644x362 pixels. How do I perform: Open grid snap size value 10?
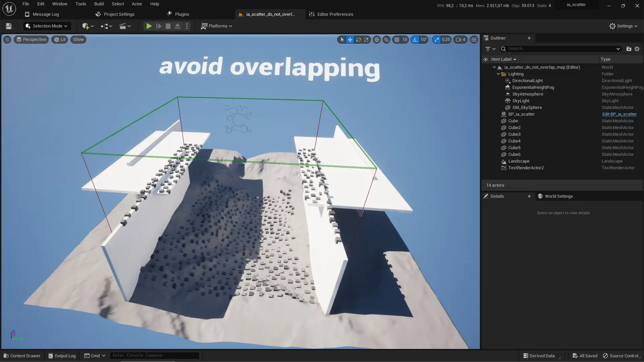(405, 40)
